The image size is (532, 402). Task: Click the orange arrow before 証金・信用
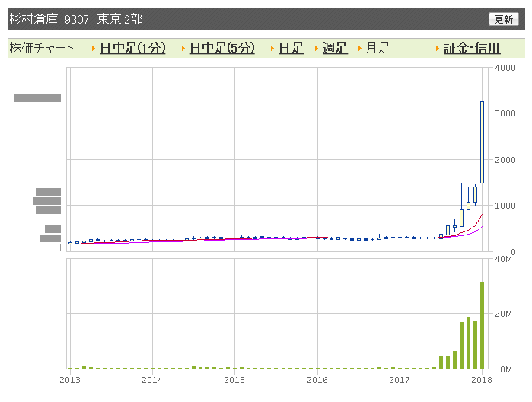click(438, 48)
